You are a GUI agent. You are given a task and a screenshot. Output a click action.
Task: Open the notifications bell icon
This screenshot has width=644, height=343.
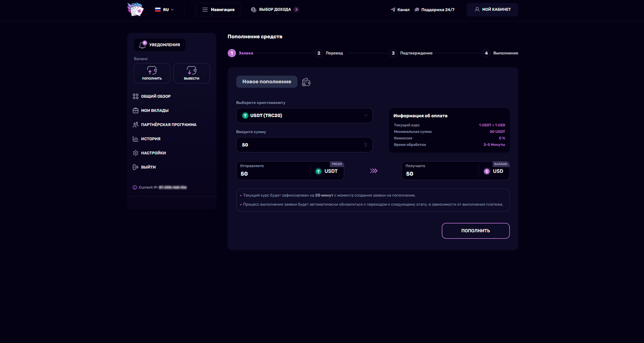[x=142, y=45]
